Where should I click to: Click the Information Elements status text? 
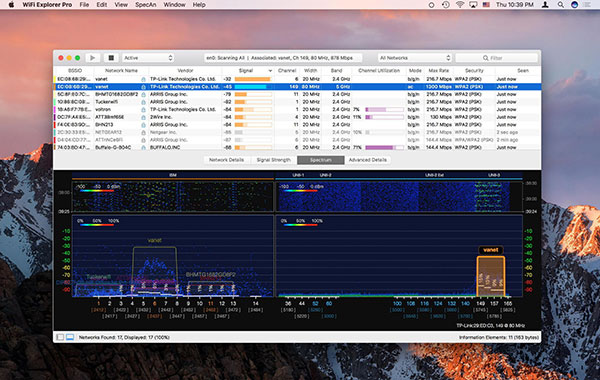(x=499, y=338)
